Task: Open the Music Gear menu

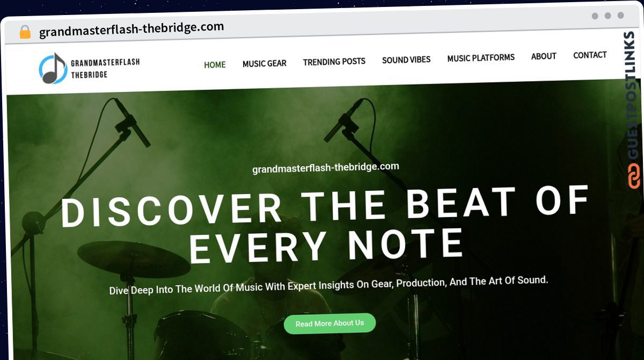Action: [x=264, y=63]
